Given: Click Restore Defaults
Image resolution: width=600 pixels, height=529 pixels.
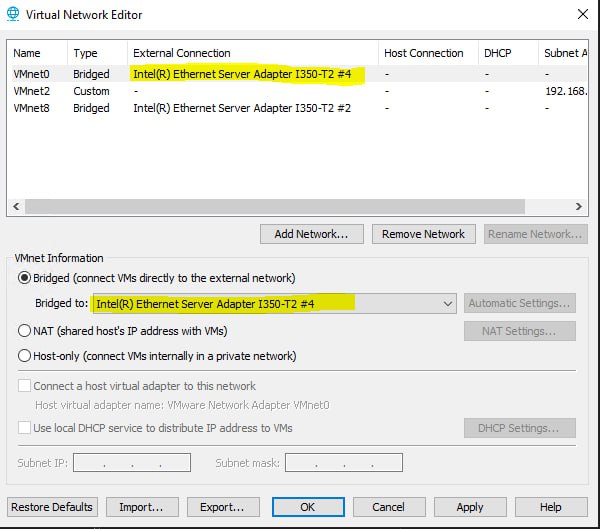Looking at the screenshot, I should pyautogui.click(x=52, y=507).
